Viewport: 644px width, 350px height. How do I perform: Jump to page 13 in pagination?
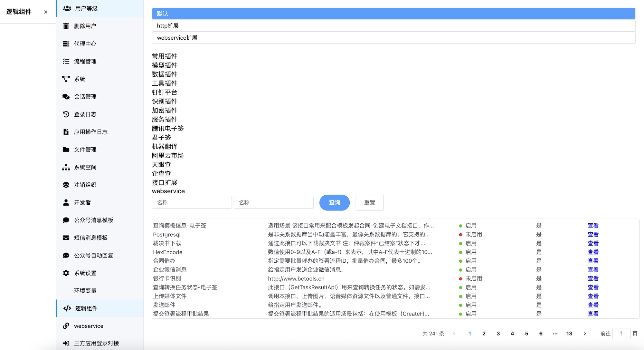[x=569, y=334]
